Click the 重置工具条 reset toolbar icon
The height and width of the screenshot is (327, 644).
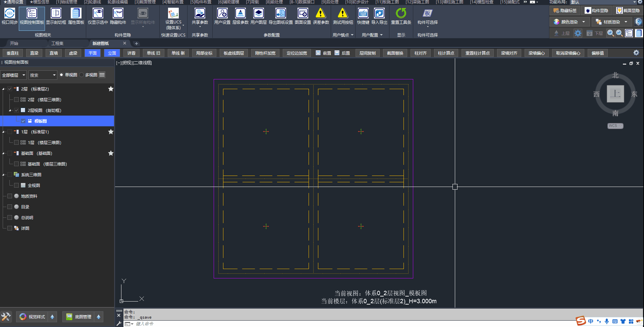point(401,13)
